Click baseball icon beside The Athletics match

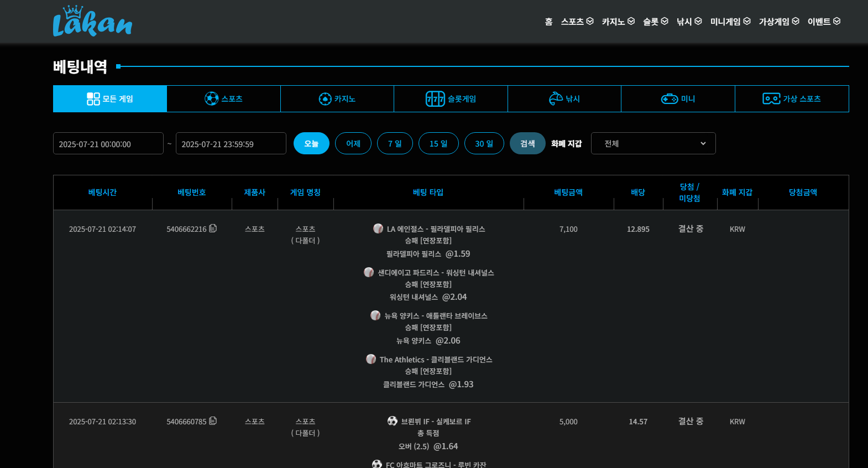tap(371, 359)
